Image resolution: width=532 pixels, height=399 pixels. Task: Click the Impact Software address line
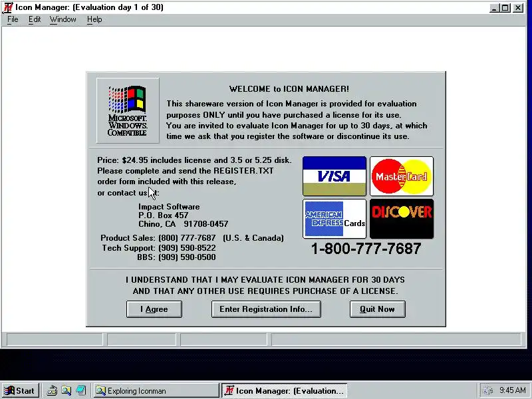(x=169, y=207)
